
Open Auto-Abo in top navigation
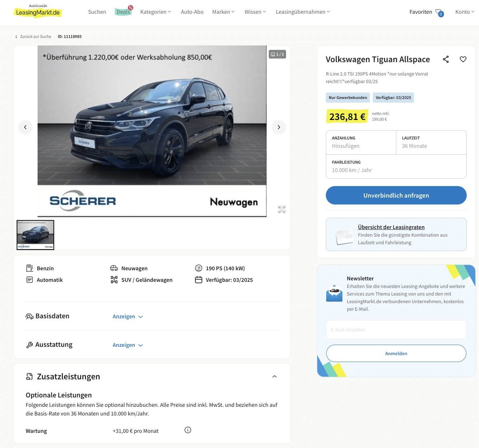[x=192, y=12]
